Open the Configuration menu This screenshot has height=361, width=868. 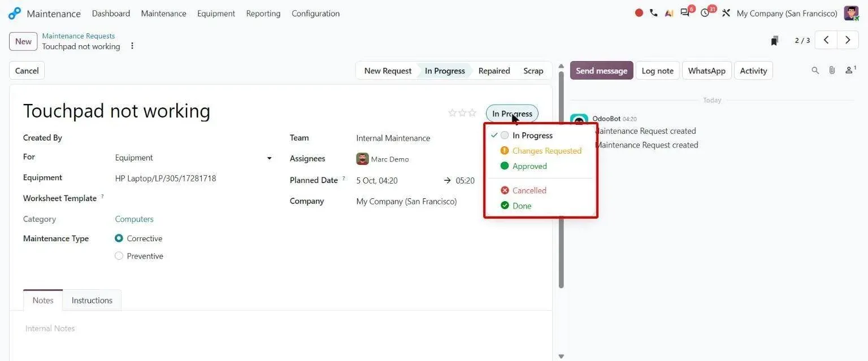(x=315, y=13)
